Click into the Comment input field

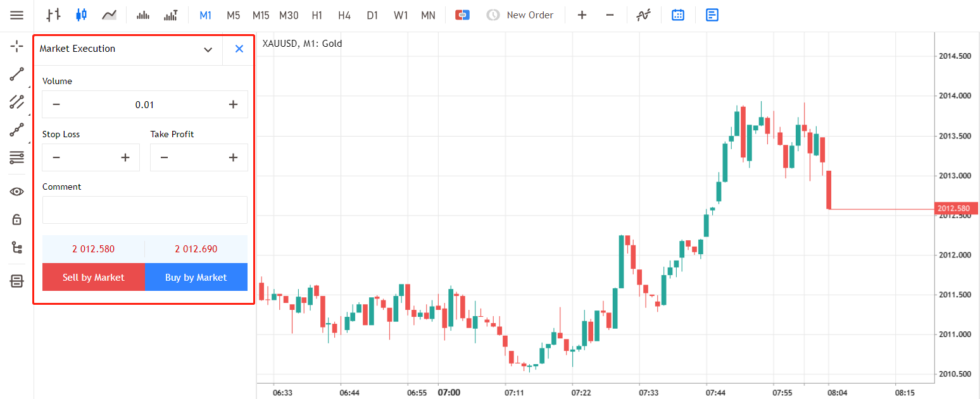[145, 210]
